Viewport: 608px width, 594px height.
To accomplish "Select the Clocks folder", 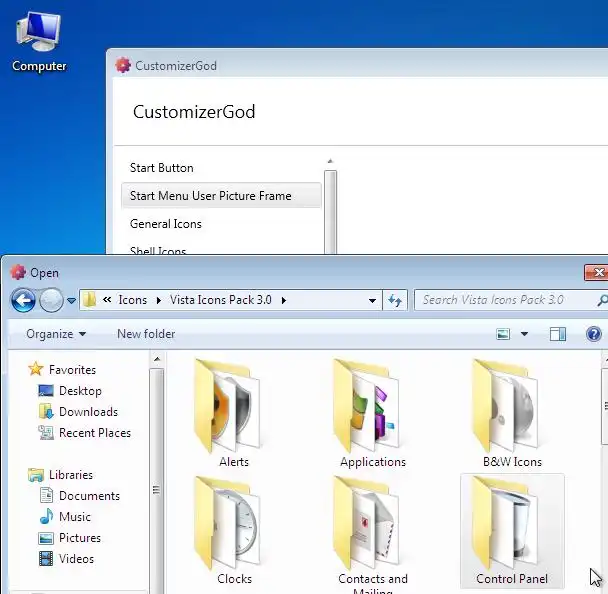I will pos(233,530).
